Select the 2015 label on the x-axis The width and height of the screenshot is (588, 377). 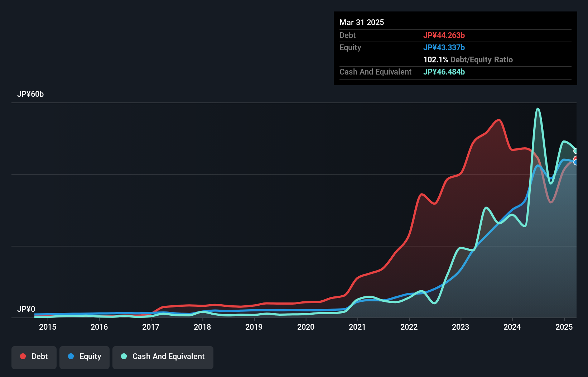pos(48,327)
